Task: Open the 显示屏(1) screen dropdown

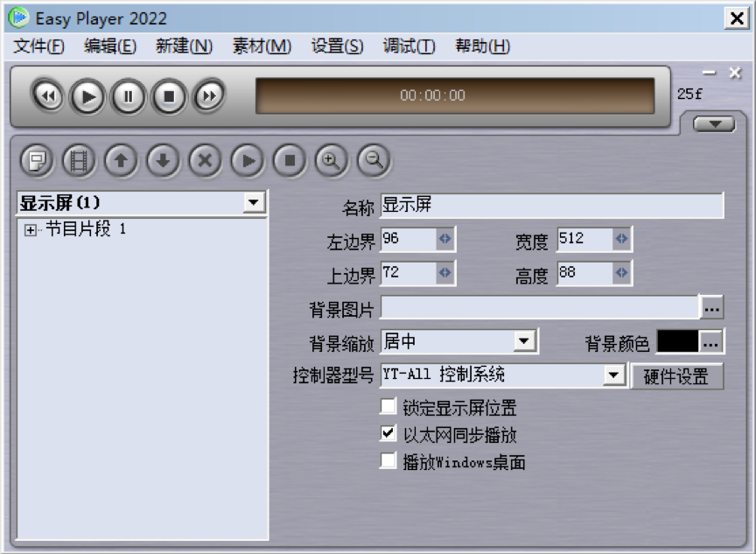Action: coord(254,202)
